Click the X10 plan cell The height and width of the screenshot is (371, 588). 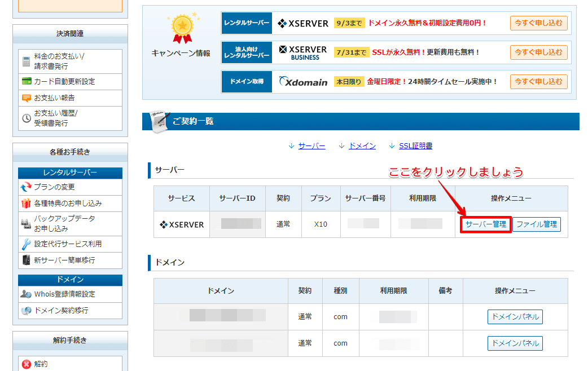[x=321, y=224]
